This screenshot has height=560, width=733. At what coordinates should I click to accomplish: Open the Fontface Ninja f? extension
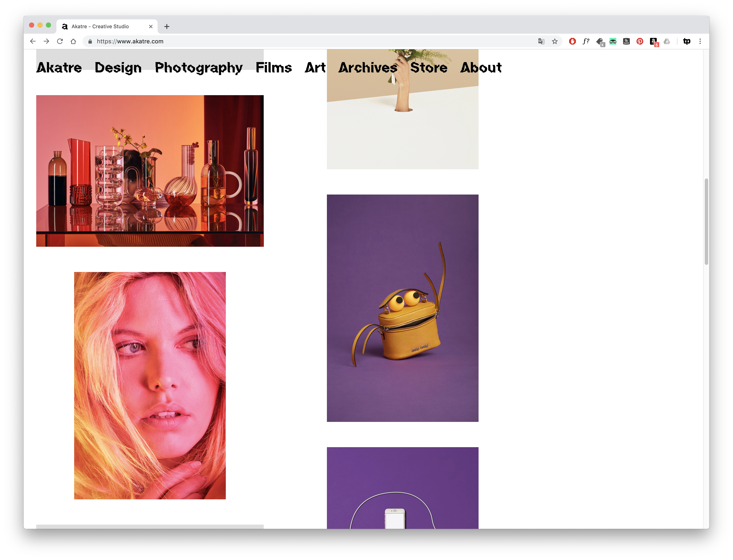coord(586,41)
